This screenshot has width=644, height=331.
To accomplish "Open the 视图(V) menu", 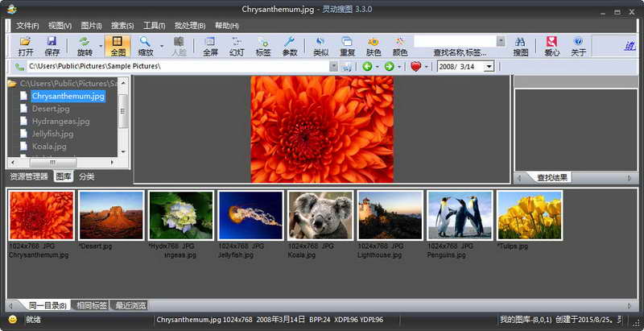I will coord(60,26).
